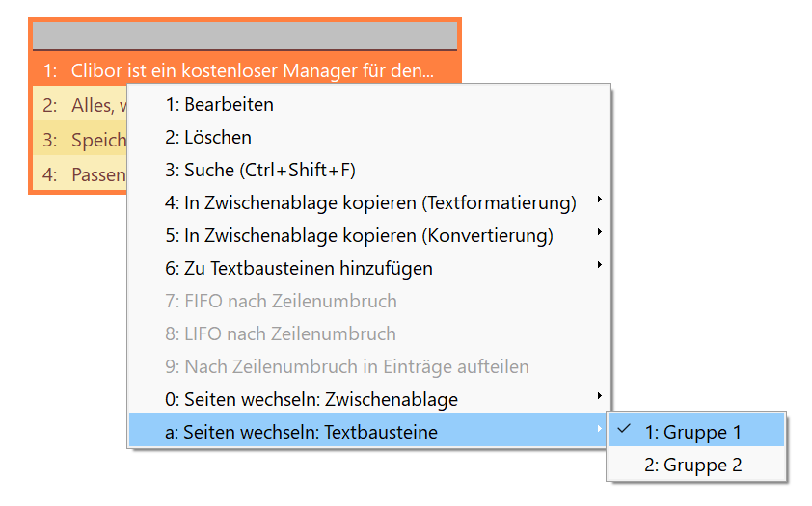Click the gray search bar on top
This screenshot has height=506, width=812.
[245, 36]
